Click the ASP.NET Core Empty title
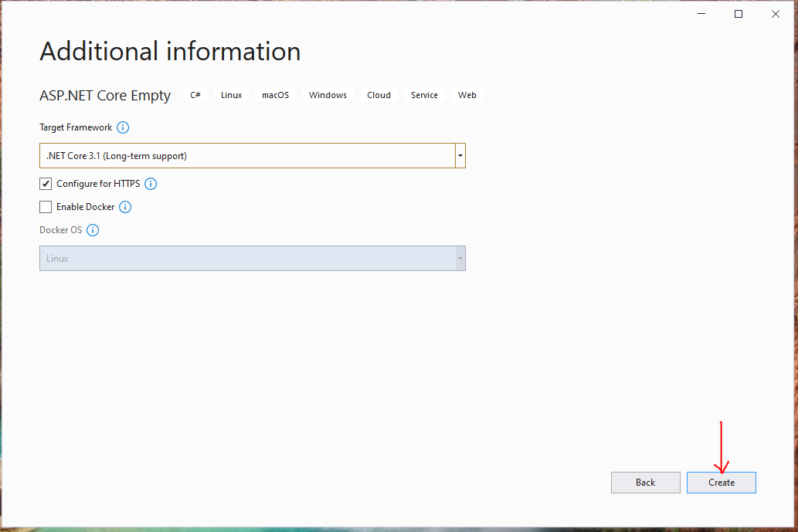 [x=105, y=96]
